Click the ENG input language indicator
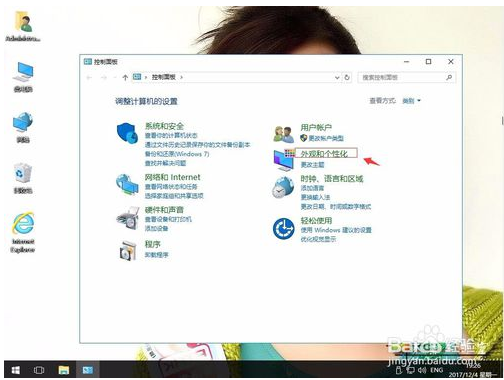Screen dimensions: 504x380 tap(437, 370)
